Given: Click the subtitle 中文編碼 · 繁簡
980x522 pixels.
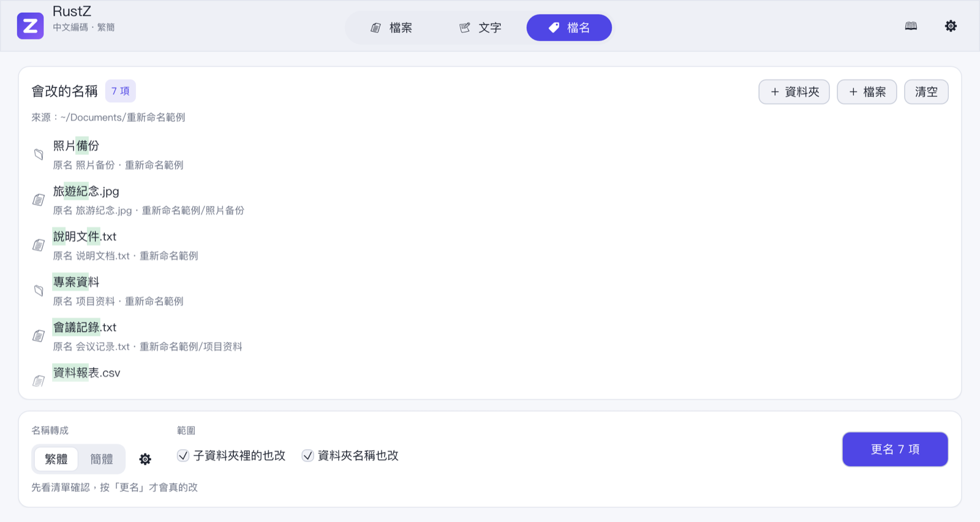Looking at the screenshot, I should [x=84, y=27].
